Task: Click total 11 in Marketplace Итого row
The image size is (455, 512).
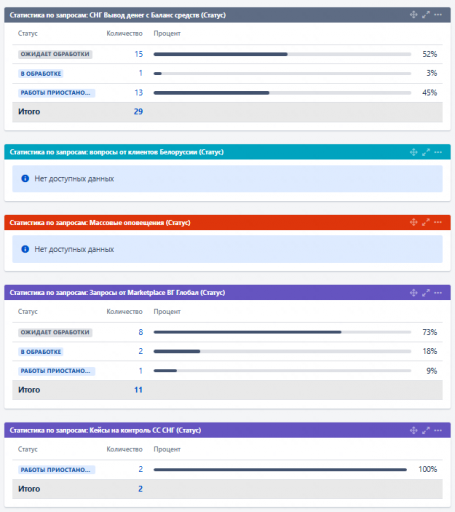Action: 138,390
